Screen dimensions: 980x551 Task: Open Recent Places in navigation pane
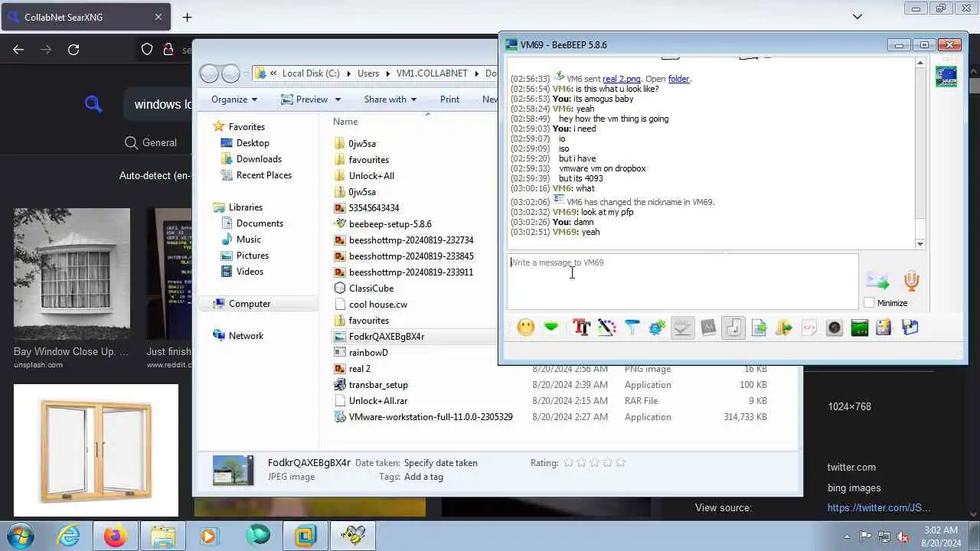pos(264,175)
